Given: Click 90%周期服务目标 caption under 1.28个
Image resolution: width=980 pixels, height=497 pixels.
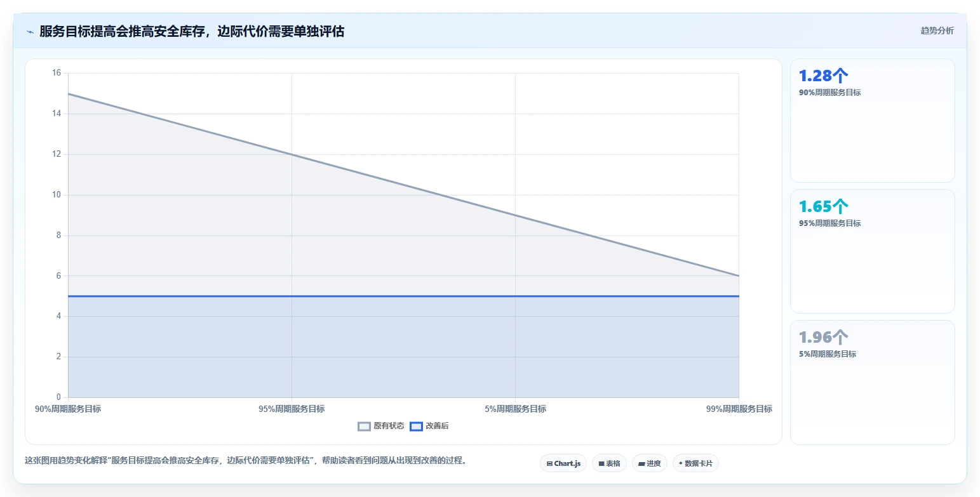Looking at the screenshot, I should point(829,93).
